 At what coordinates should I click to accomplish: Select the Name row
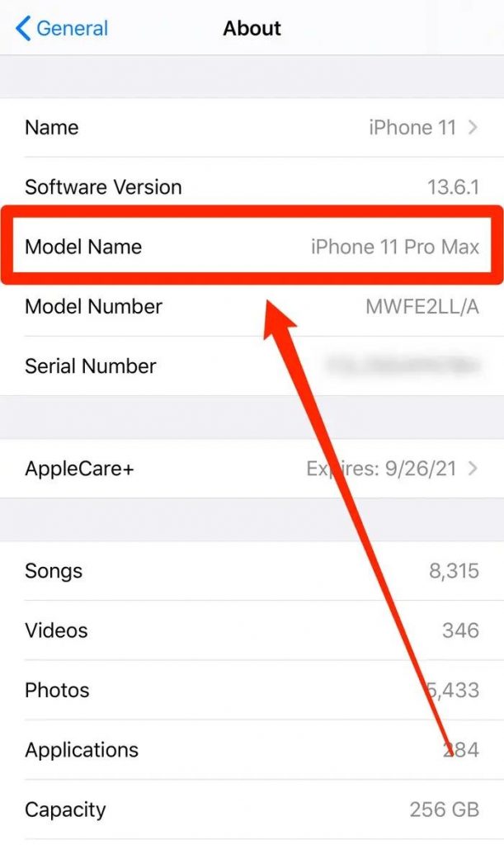click(x=252, y=128)
